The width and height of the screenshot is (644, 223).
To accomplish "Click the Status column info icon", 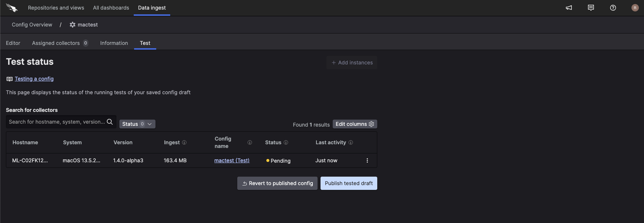I will (x=286, y=142).
